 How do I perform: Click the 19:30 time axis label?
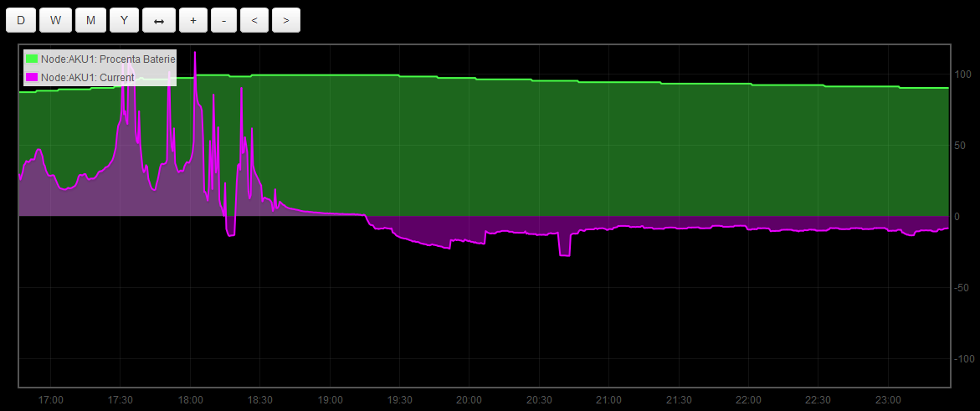tap(399, 400)
